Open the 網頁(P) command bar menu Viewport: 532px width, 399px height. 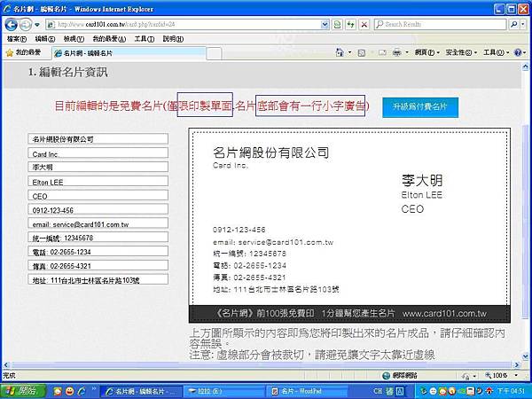(x=426, y=52)
